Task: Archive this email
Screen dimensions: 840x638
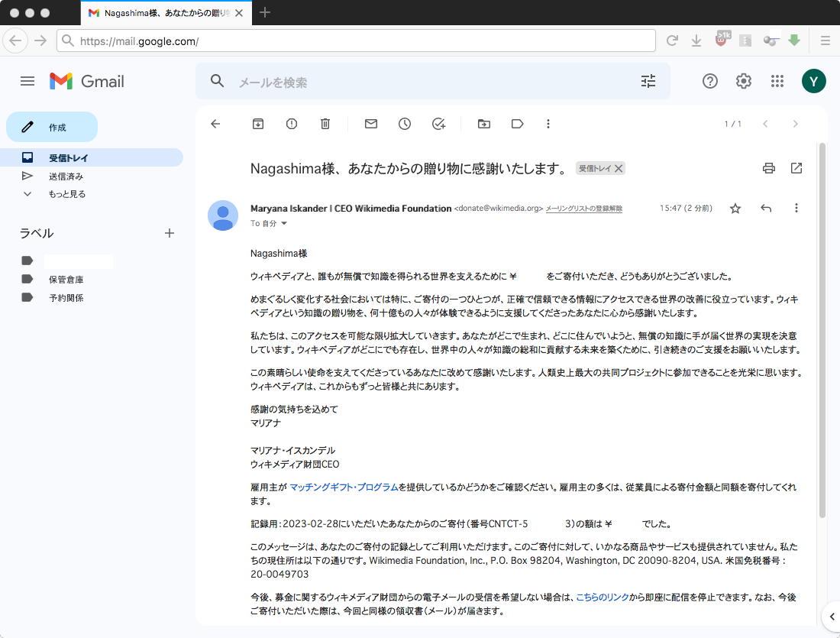Action: point(257,124)
